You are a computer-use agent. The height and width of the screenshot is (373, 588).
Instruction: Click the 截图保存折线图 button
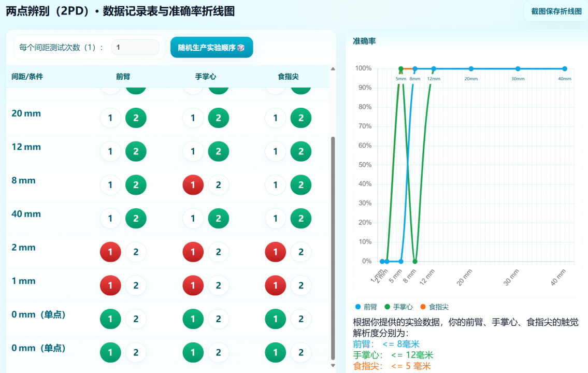pyautogui.click(x=556, y=11)
